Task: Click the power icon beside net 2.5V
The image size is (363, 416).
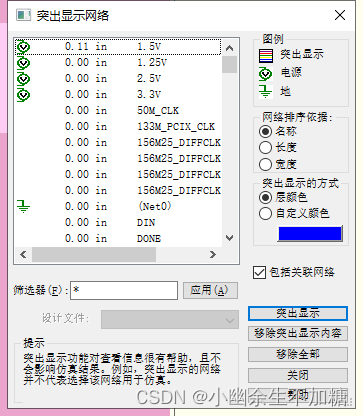Action: click(x=23, y=79)
